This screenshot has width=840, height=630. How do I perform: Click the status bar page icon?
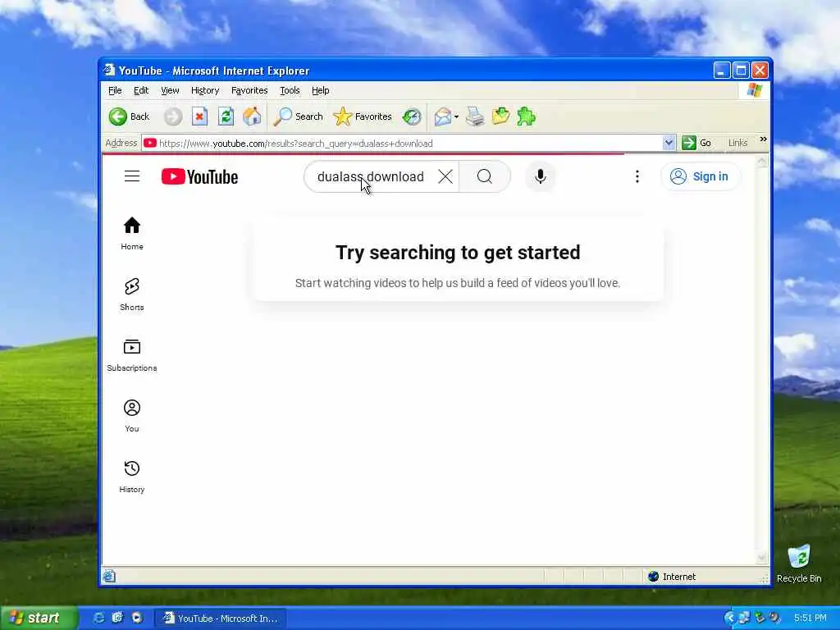point(109,577)
